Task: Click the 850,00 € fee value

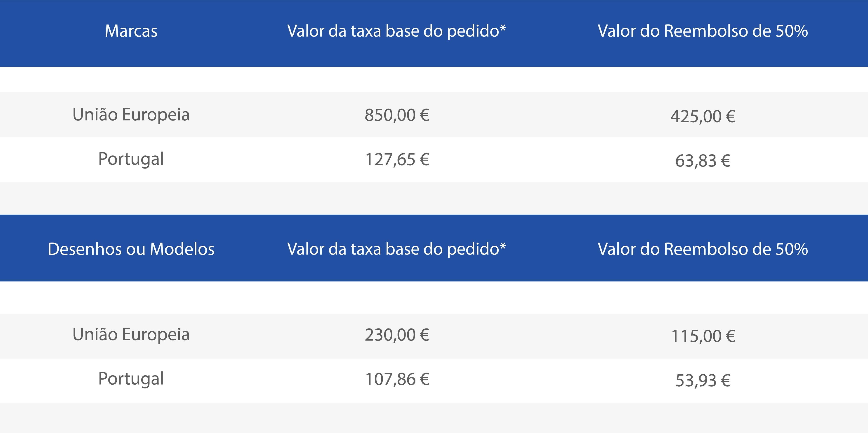Action: pos(397,115)
